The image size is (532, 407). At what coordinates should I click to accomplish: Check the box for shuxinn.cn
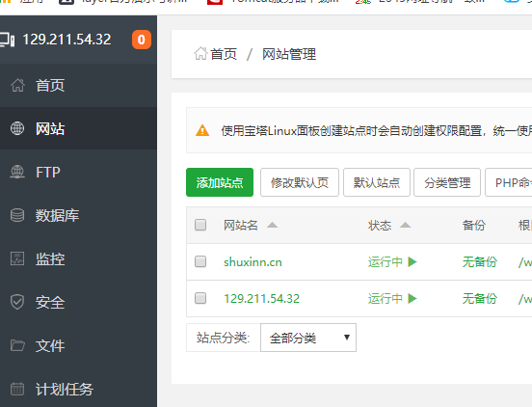pos(200,261)
